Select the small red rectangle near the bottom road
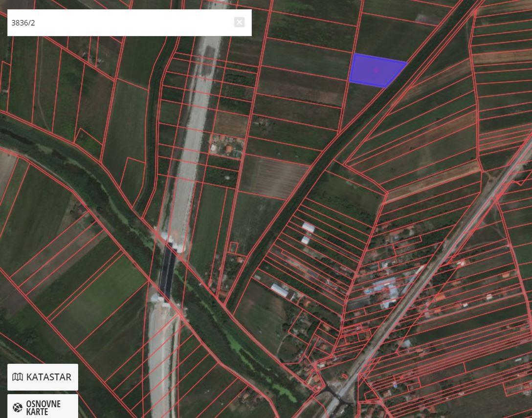Screen dimensions: 532x418 tap(344, 376)
